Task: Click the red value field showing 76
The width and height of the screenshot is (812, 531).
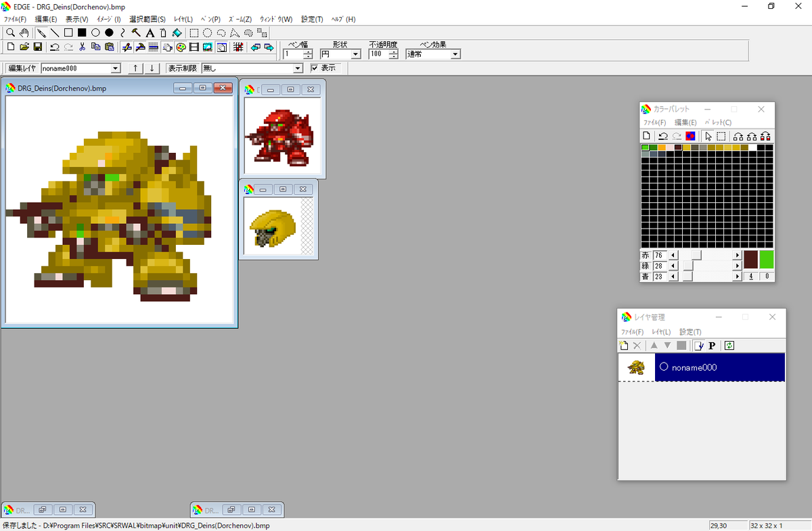Action: tap(660, 255)
